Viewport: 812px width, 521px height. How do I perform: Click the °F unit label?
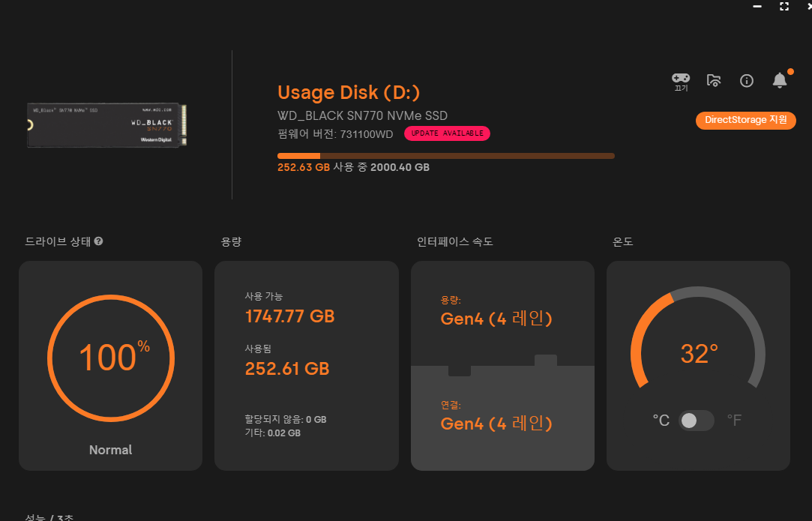coord(734,420)
